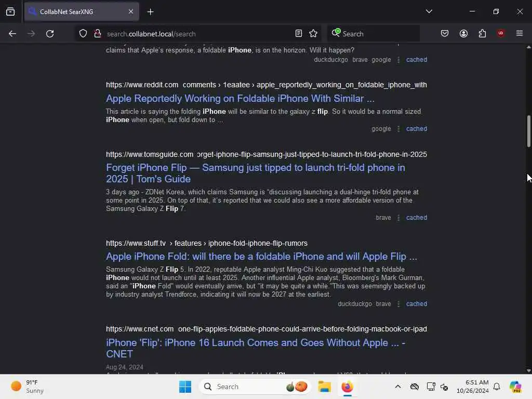Open Apple iPhone Fold stuff.tv result title

pos(262,257)
